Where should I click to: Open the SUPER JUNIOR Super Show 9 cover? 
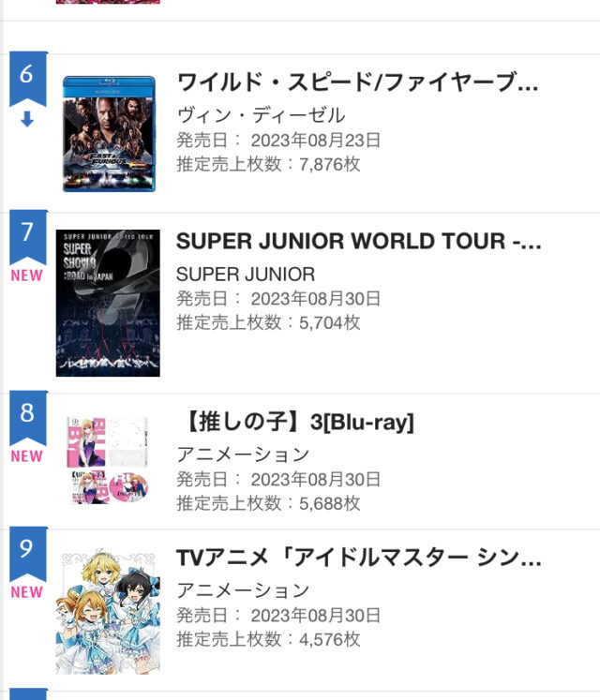click(x=108, y=303)
